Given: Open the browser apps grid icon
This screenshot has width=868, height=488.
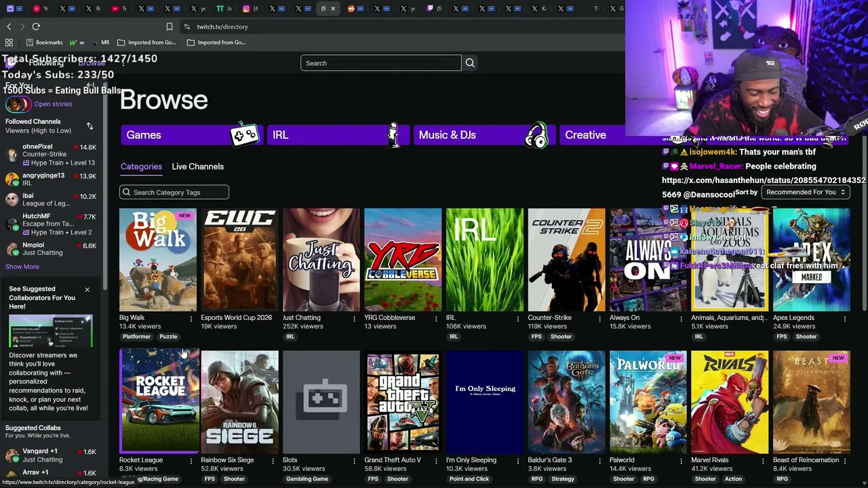Looking at the screenshot, I should tap(9, 42).
